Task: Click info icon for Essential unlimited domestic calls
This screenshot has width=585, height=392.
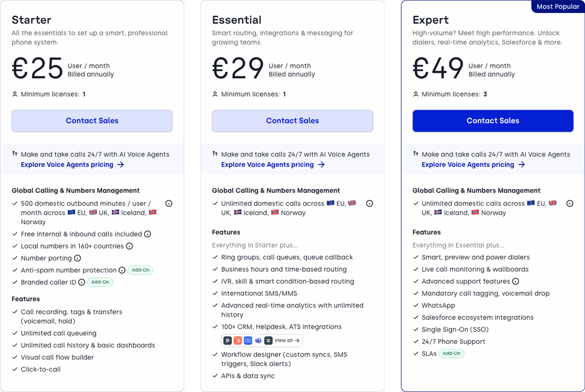Action: [369, 203]
